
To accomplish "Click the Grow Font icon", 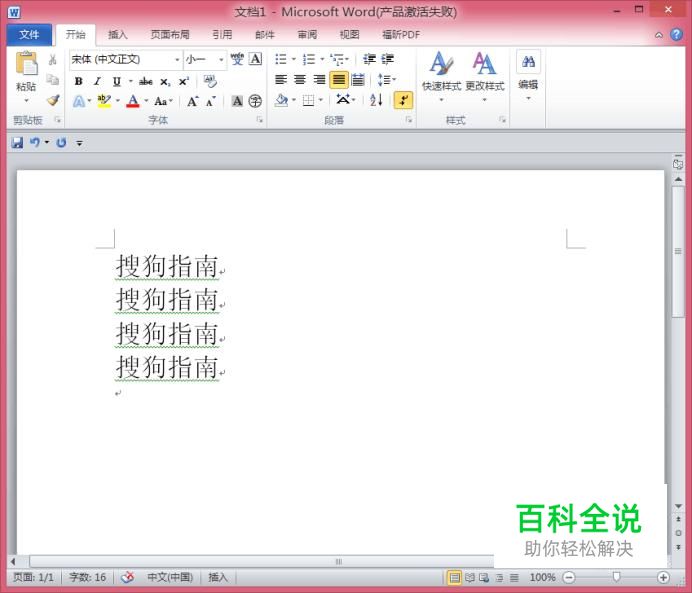I will [x=193, y=101].
